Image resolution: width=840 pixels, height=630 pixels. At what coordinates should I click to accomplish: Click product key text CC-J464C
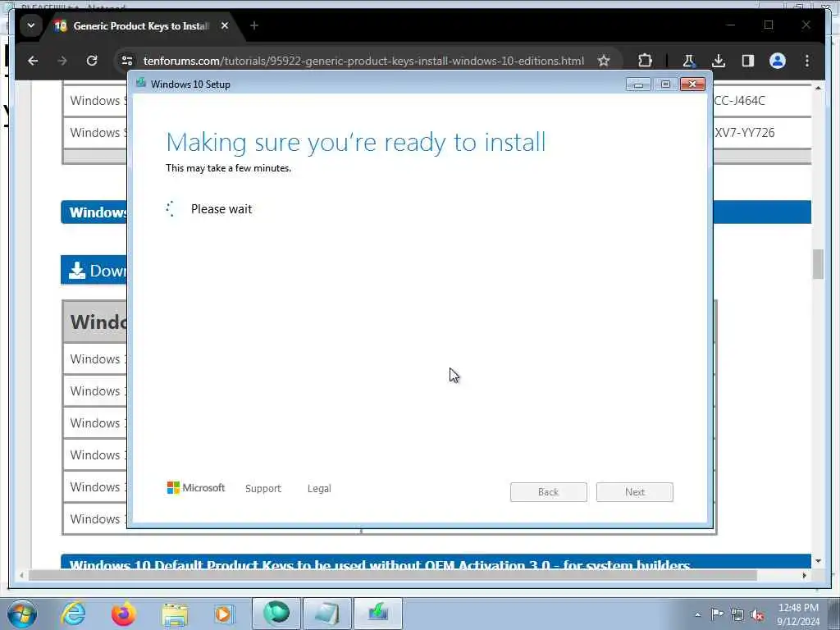point(740,100)
